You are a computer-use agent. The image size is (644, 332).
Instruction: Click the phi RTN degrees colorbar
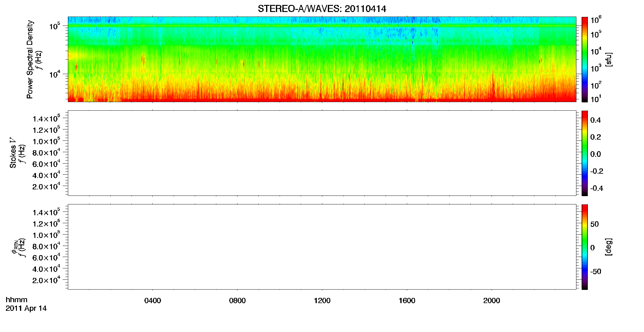[x=585, y=247]
